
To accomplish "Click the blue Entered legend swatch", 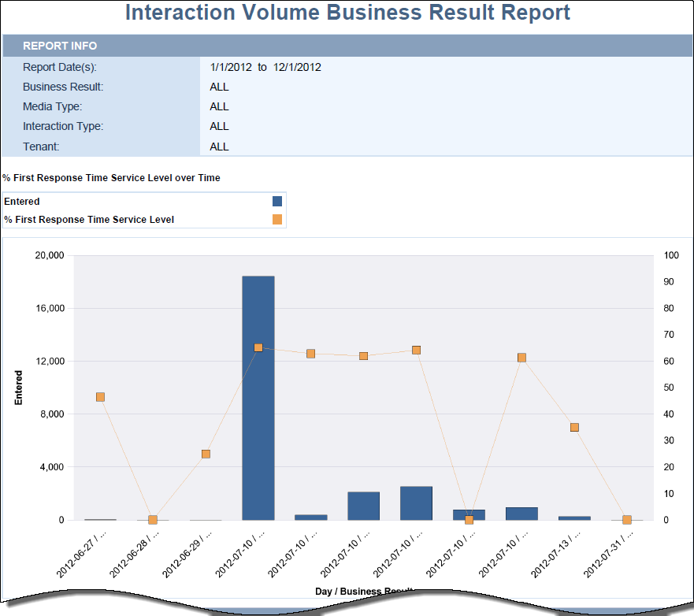I will click(x=276, y=202).
